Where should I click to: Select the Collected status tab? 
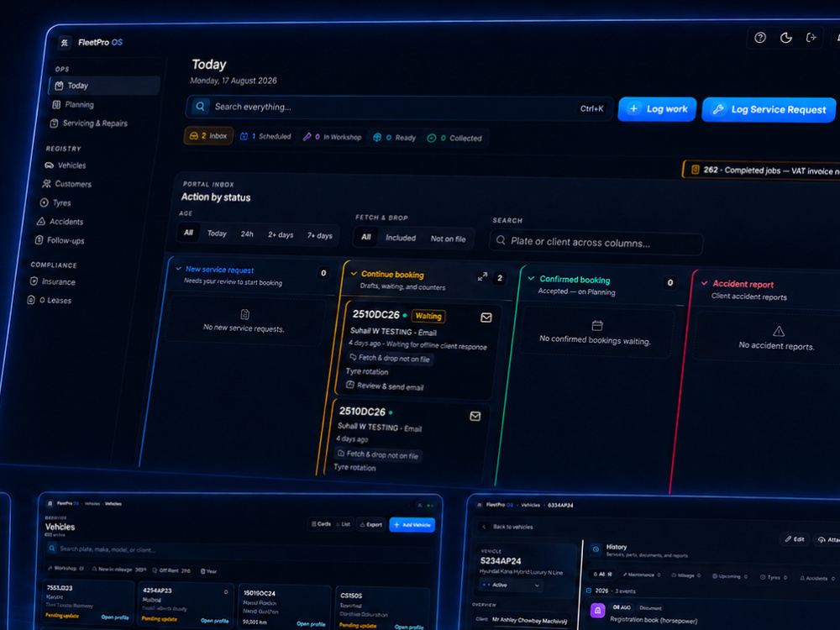point(454,139)
